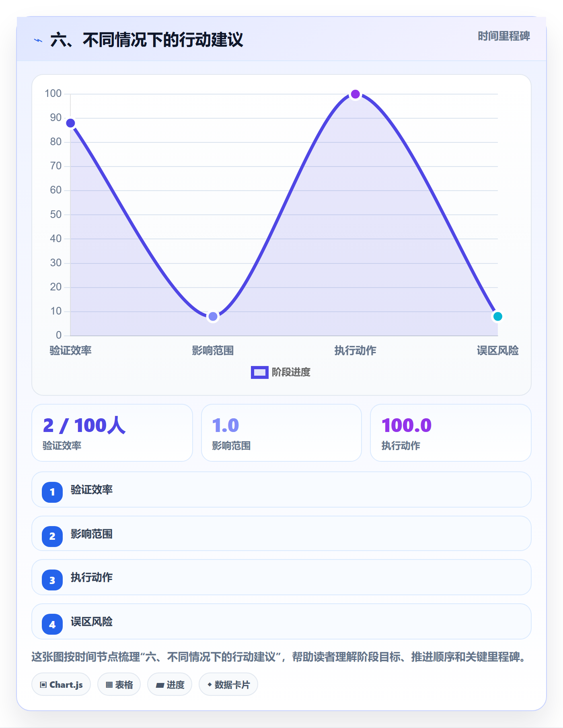The width and height of the screenshot is (563, 728).
Task: Select the 误区风险 cyan data point
Action: click(x=498, y=317)
